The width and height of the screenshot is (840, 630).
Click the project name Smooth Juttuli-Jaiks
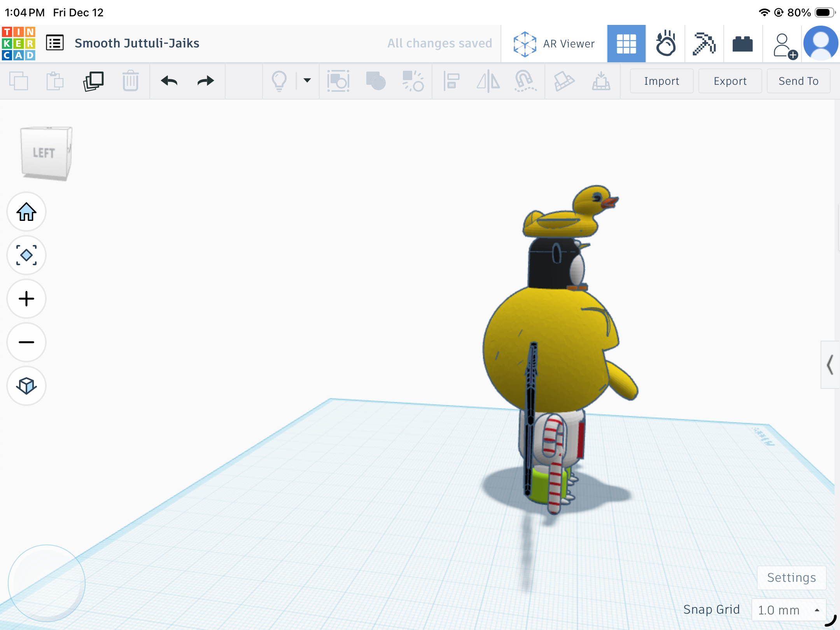tap(137, 43)
